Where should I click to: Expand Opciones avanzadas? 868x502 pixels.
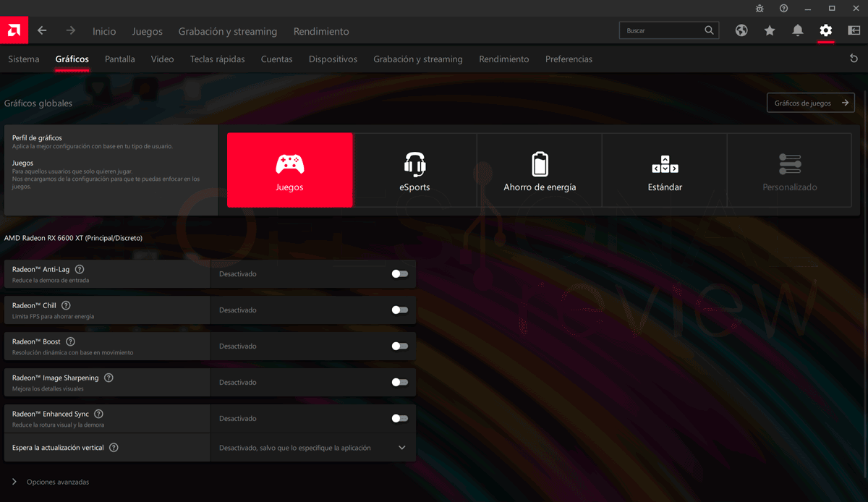[x=51, y=482]
